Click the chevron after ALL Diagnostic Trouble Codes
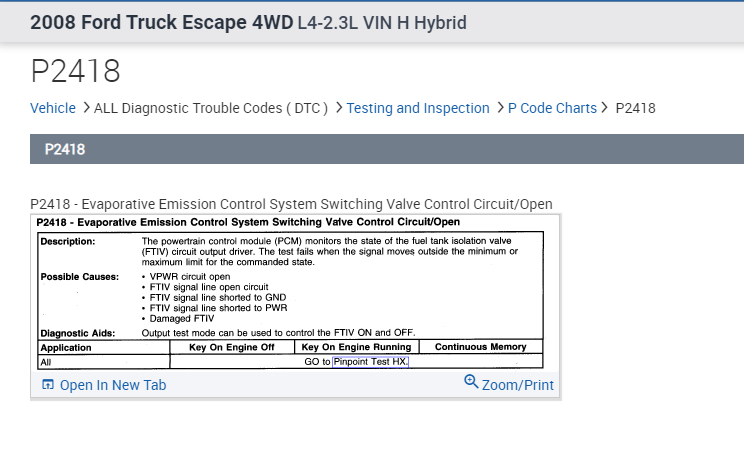Image resolution: width=744 pixels, height=450 pixels. pos(338,108)
